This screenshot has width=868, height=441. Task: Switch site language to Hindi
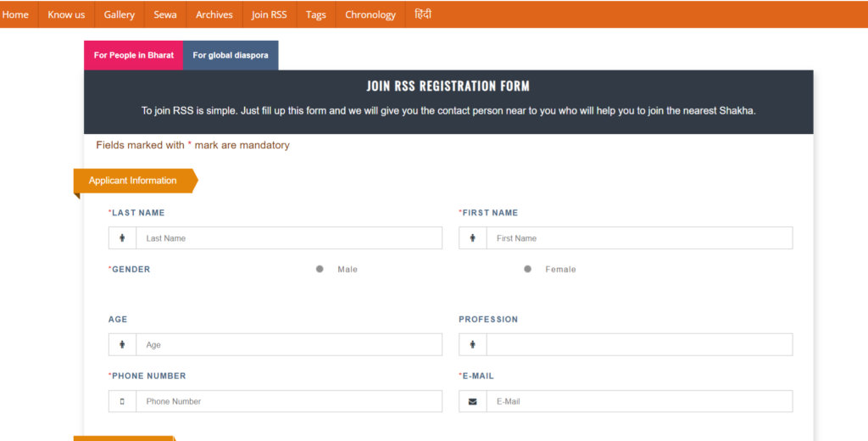423,14
